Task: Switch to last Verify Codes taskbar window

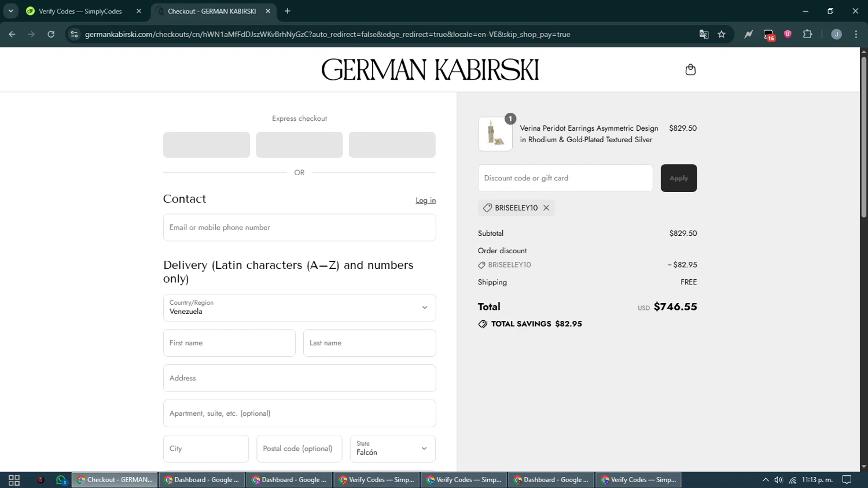Action: tap(639, 480)
